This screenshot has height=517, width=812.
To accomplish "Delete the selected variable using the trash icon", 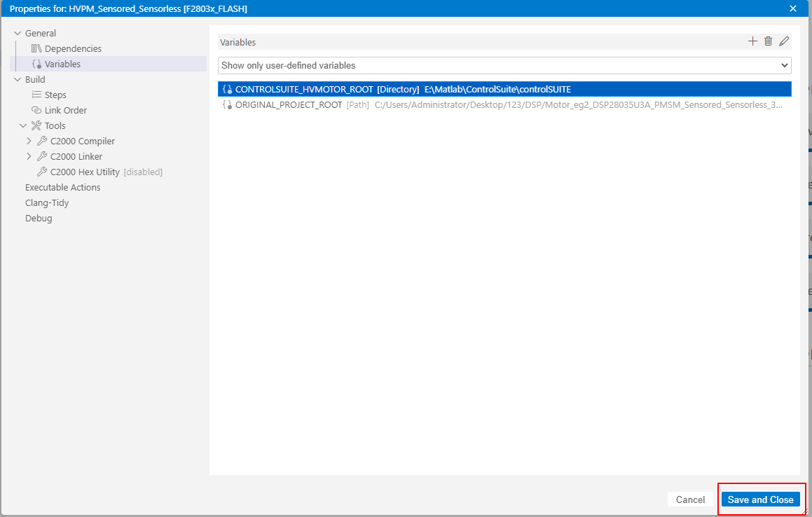I will (x=768, y=41).
